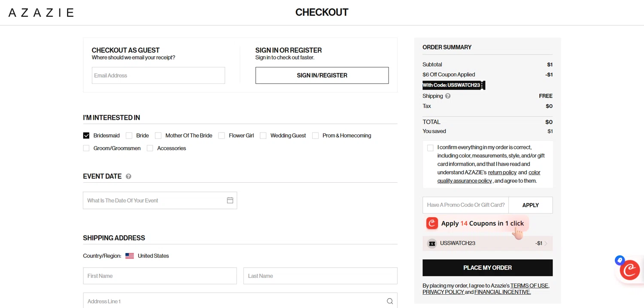Viewport: 644px width, 308px height.
Task: Click Place My Order button
Action: (x=487, y=268)
